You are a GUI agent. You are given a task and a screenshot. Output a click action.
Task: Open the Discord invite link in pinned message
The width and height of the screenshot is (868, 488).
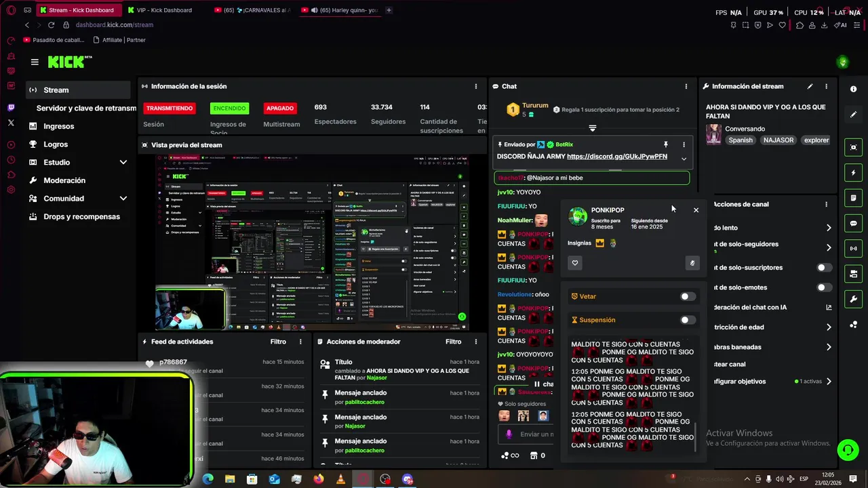click(x=617, y=157)
